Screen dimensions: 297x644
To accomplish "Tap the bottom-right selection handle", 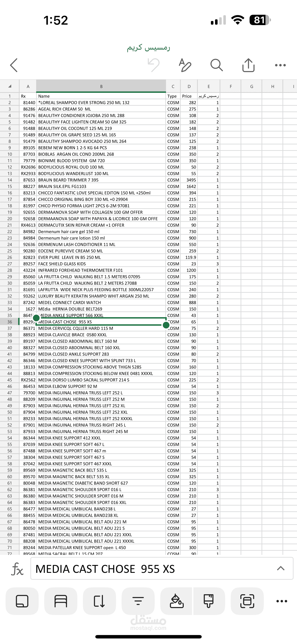I will [166, 325].
